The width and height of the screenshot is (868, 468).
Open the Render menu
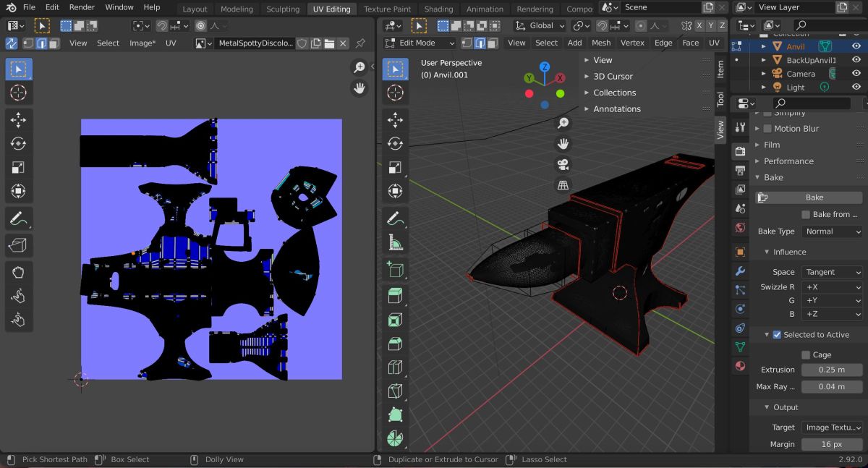82,7
